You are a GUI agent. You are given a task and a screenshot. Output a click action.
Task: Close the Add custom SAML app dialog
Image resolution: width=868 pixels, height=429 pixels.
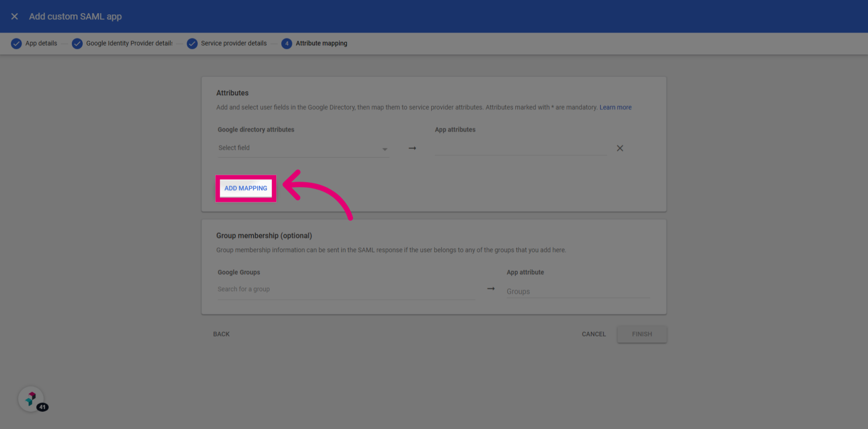(x=14, y=16)
